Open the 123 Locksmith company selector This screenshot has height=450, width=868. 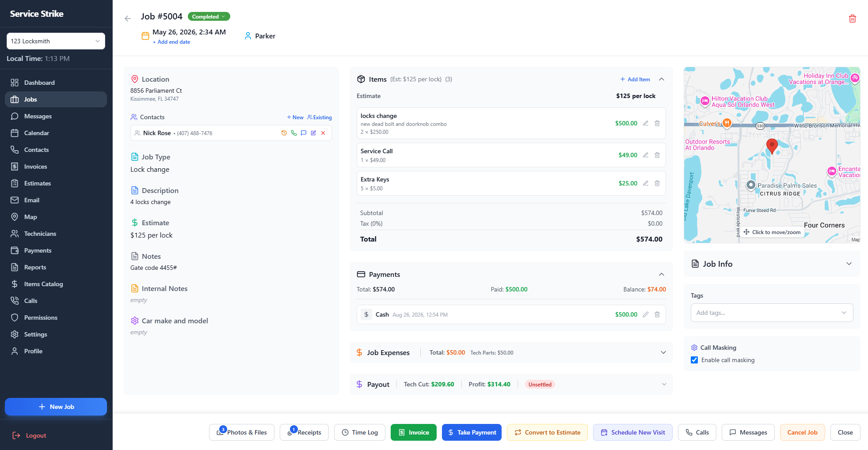[56, 41]
